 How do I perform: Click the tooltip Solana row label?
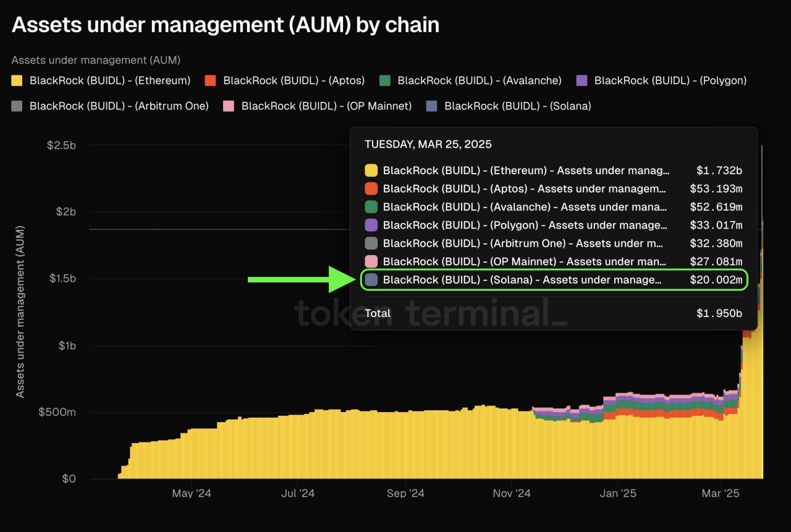523,280
